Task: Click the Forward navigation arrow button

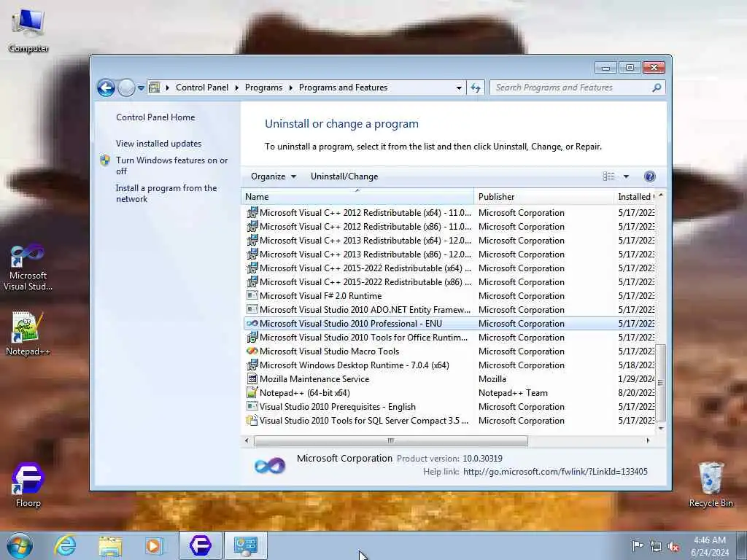Action: coord(126,87)
